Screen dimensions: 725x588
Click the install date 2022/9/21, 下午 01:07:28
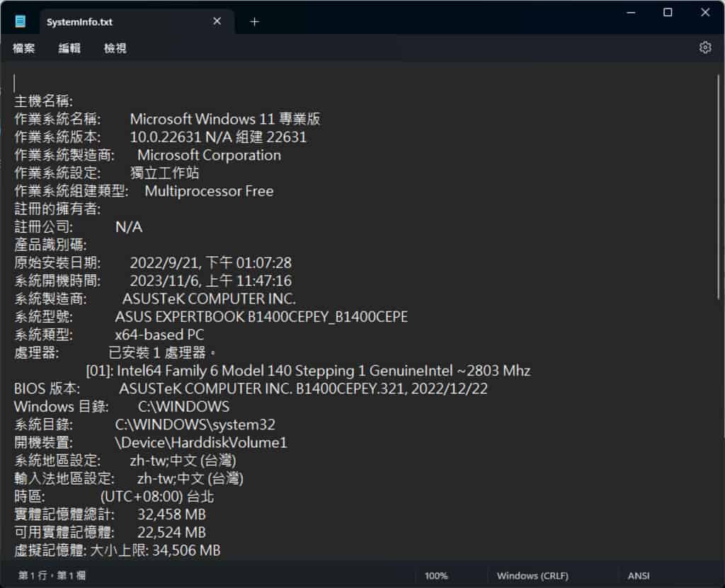(x=211, y=263)
